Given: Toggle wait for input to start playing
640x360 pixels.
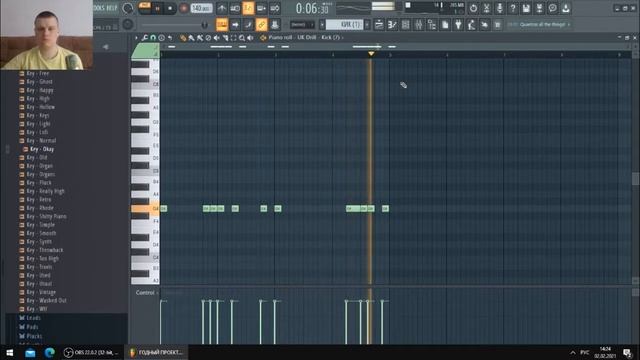Looking at the screenshot, I should click(235, 8).
